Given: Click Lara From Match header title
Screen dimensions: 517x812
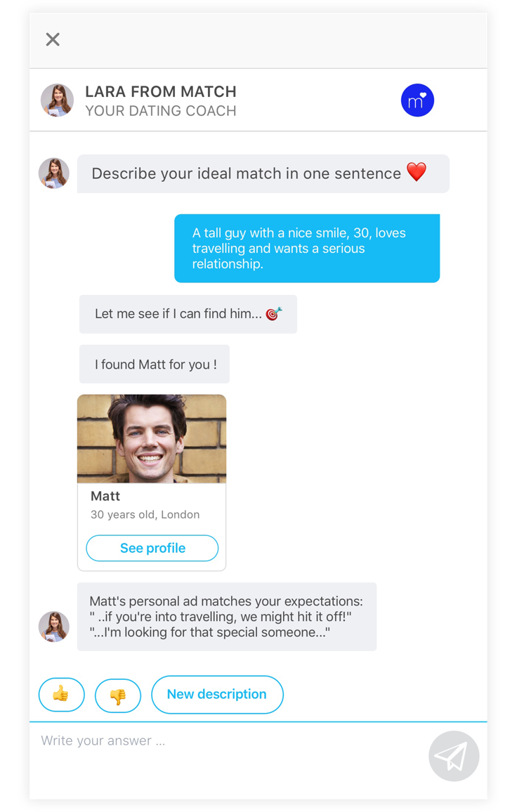Looking at the screenshot, I should (x=161, y=91).
